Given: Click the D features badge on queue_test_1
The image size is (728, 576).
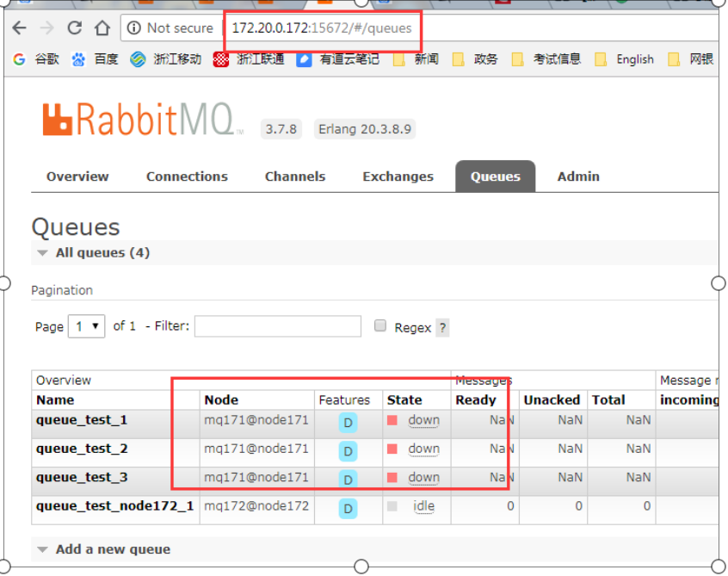Looking at the screenshot, I should [348, 423].
